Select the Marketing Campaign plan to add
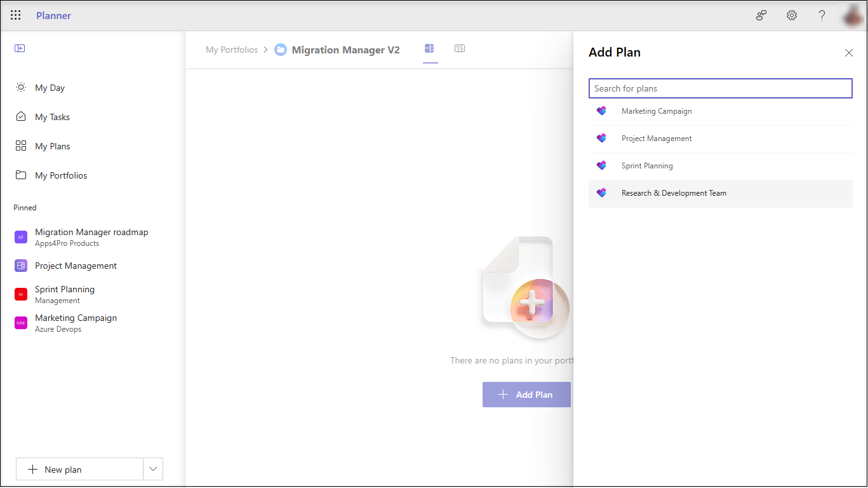Screen dimensions: 868x488 [657, 111]
